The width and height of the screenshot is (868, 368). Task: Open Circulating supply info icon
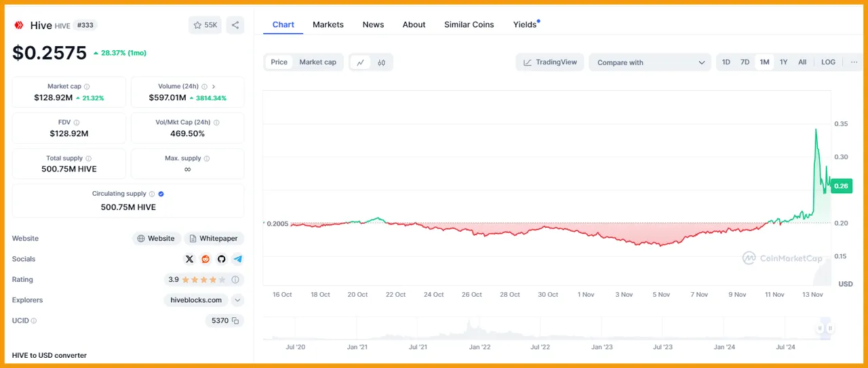(x=152, y=194)
